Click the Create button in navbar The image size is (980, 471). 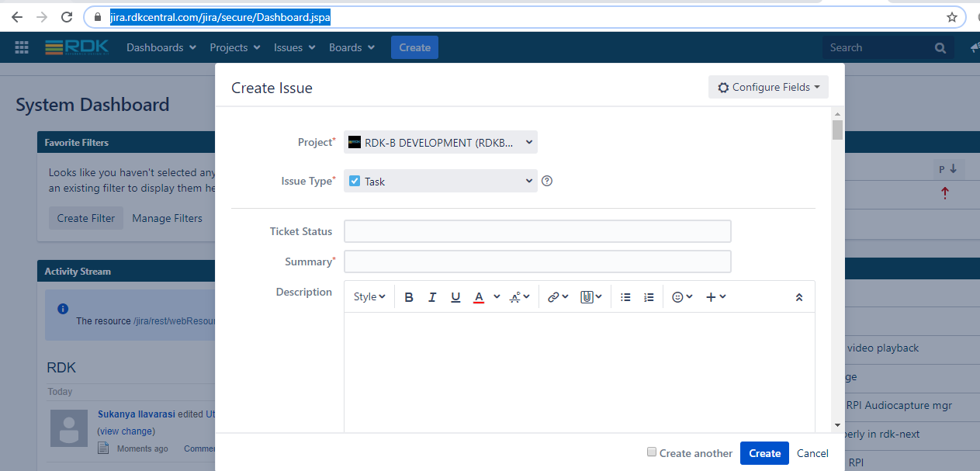[x=415, y=47]
